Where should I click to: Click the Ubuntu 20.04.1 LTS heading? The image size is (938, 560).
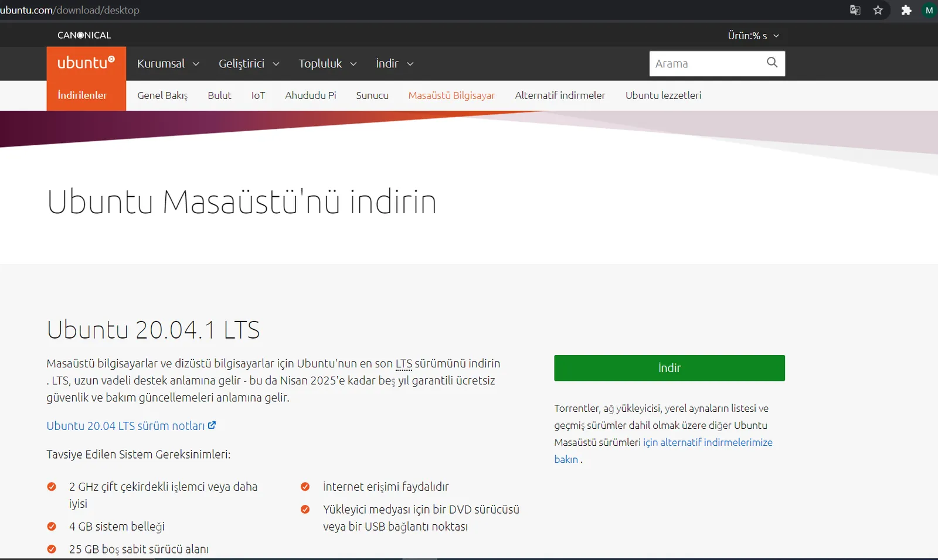tap(153, 330)
